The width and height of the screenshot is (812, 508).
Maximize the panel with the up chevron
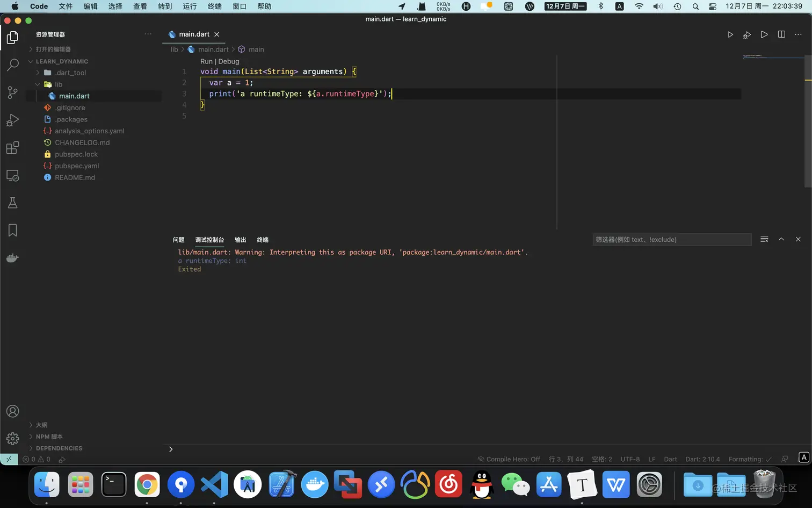pos(781,239)
